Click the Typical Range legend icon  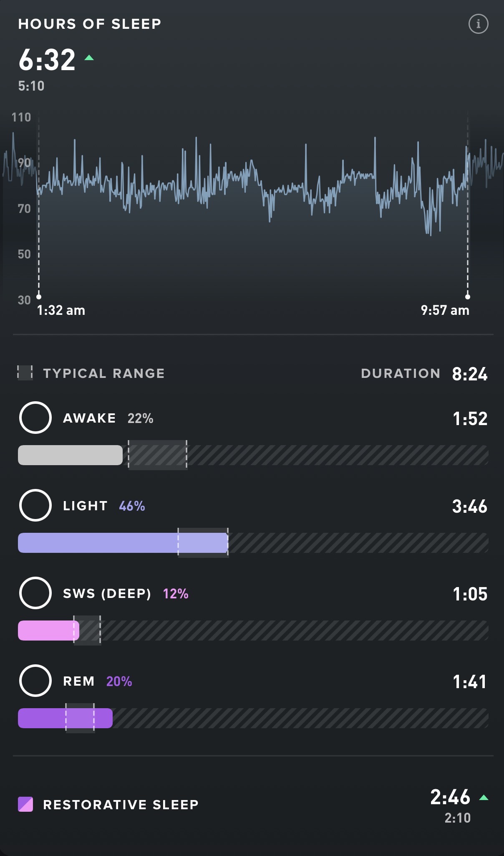click(25, 372)
